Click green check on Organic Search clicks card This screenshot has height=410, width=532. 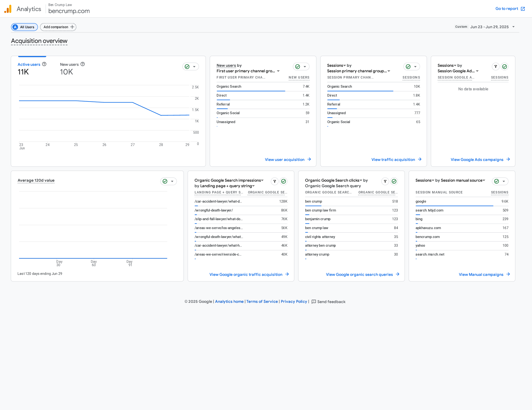pos(394,181)
